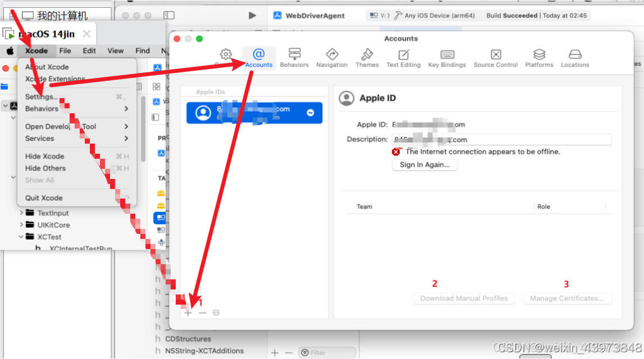Open the General settings gear tab
Viewport: 644px width, 359px height.
coord(226,57)
